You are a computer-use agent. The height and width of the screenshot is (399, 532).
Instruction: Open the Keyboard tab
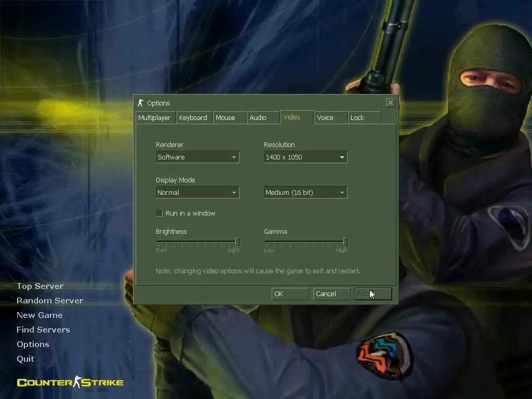[x=194, y=118]
